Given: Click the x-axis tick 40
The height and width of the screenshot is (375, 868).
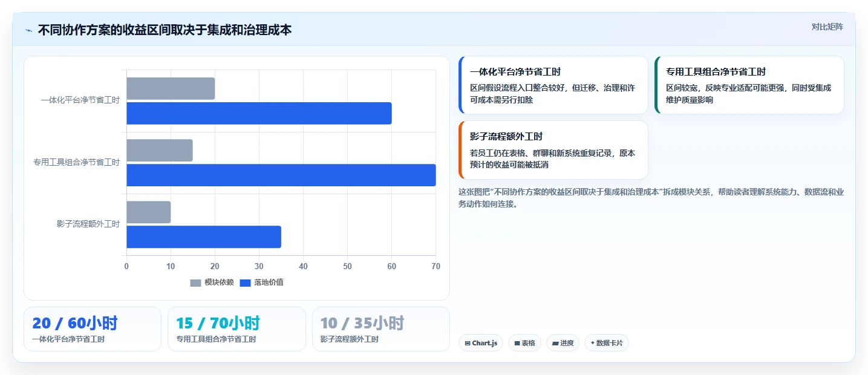Looking at the screenshot, I should 303,267.
